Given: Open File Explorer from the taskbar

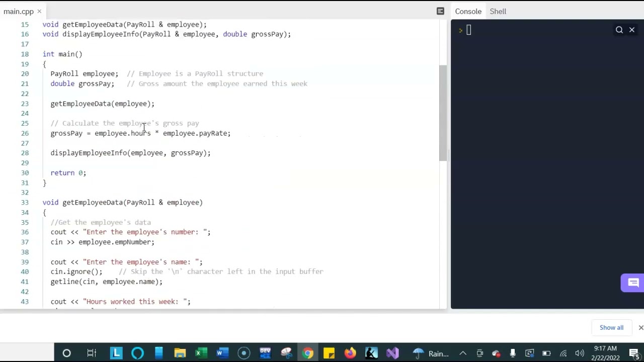Looking at the screenshot, I should pyautogui.click(x=180, y=353).
